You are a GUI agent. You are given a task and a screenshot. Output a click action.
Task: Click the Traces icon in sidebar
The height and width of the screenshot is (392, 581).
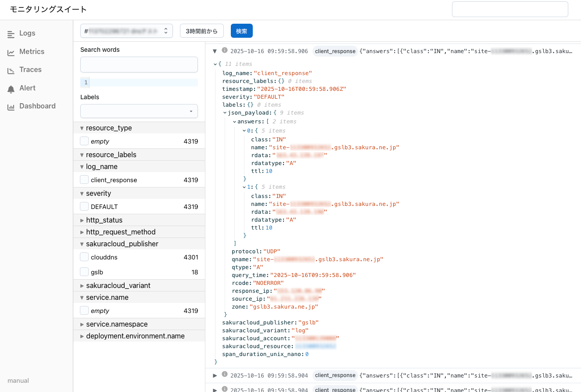[x=11, y=70]
